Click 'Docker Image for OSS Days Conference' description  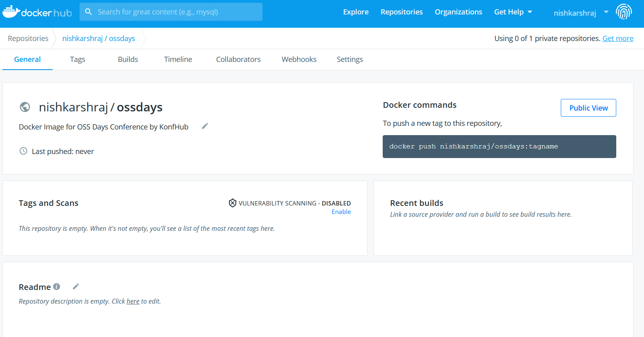click(x=103, y=127)
